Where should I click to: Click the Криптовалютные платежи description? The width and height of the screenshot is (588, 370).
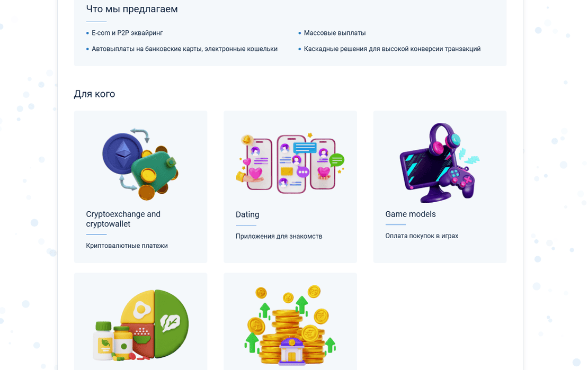(127, 246)
